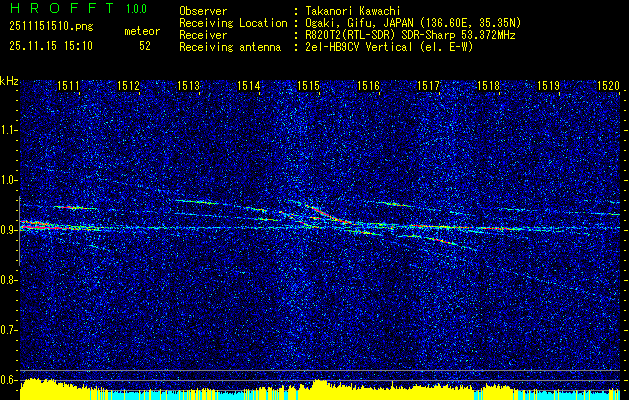The image size is (629, 400).
Task: Click the file name 2511151510.png
Action: [x=51, y=27]
